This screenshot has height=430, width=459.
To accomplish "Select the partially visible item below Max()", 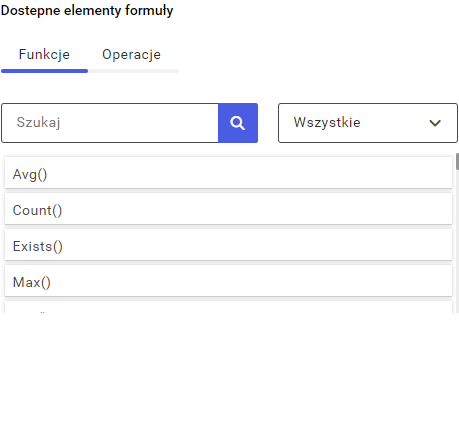I will pyautogui.click(x=228, y=307).
